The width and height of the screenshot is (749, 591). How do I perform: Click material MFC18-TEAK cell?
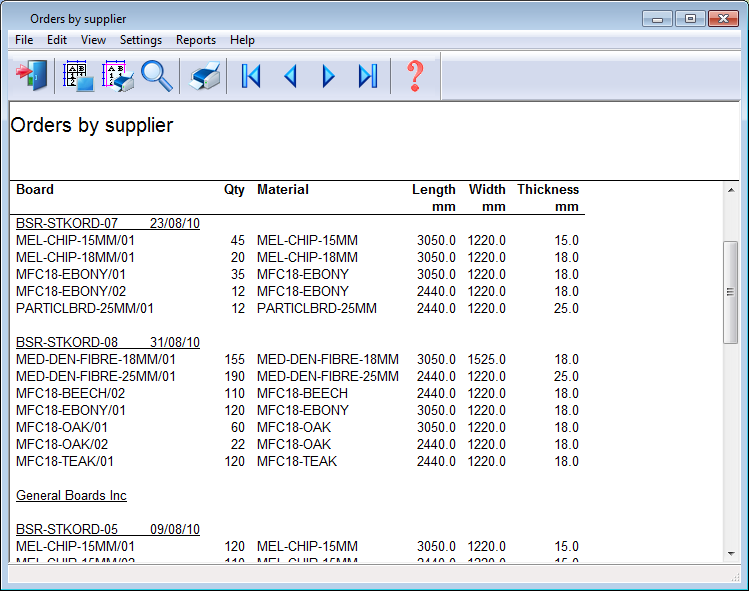point(297,461)
